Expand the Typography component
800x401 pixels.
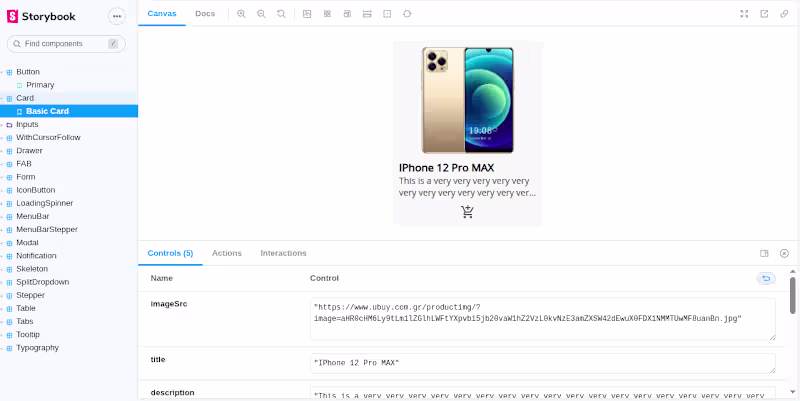(x=37, y=348)
